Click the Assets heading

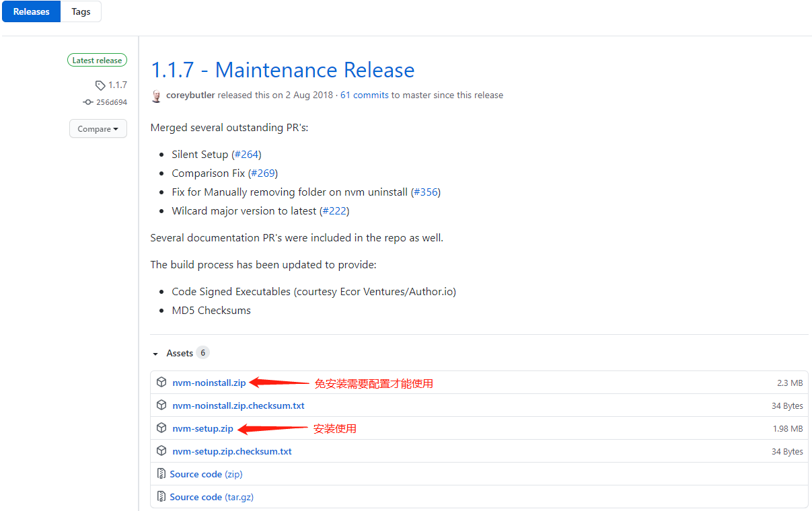pyautogui.click(x=180, y=353)
